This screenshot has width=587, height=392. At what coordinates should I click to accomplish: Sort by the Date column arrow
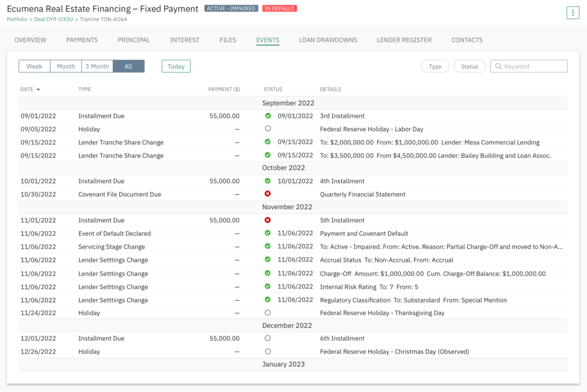click(x=38, y=89)
